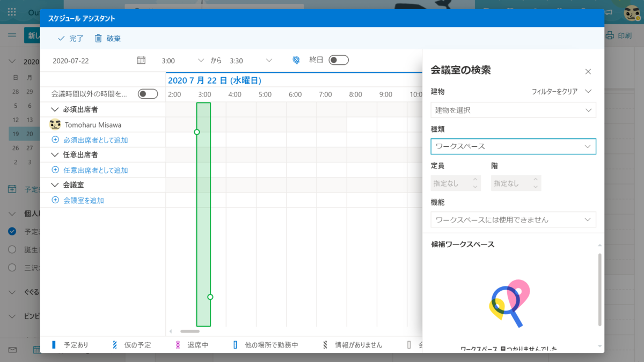Open the account profile avatar at top right
The height and width of the screenshot is (362, 644).
(632, 12)
